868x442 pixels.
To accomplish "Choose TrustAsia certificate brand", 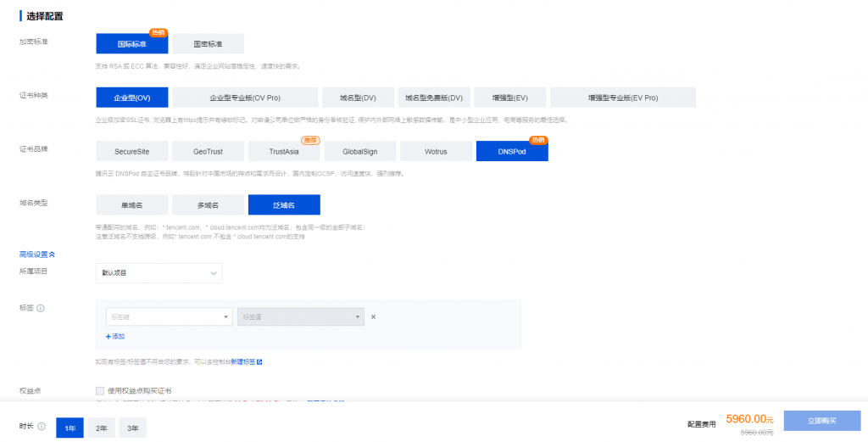I will click(284, 151).
